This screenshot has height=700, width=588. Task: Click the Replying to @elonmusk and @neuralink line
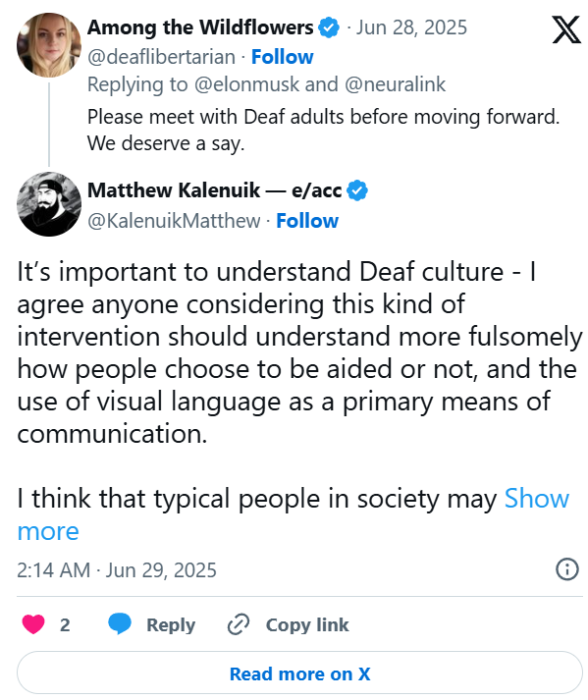click(267, 84)
